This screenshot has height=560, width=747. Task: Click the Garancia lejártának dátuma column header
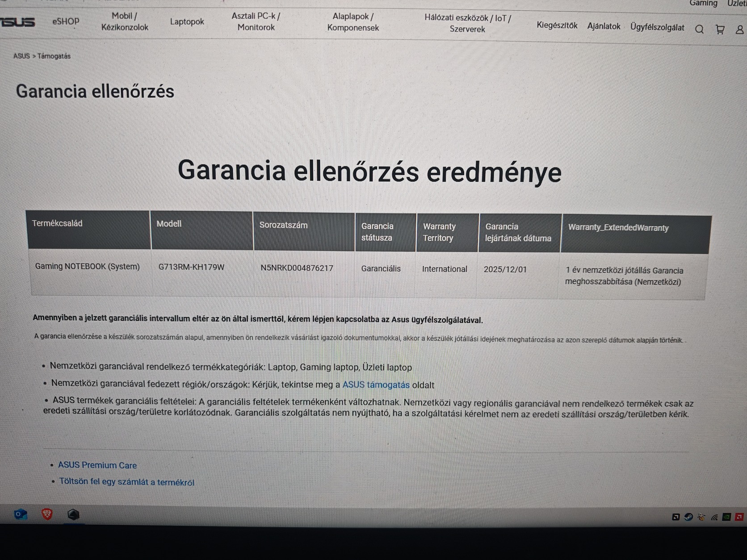tap(520, 233)
